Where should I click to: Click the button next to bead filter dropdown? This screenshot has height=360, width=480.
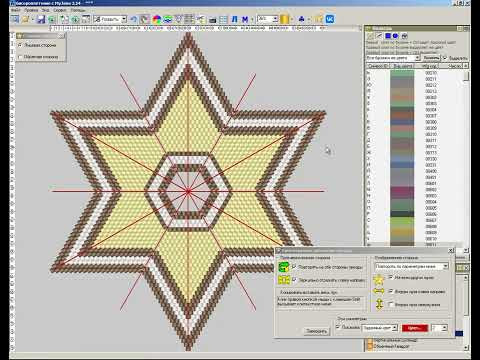tap(431, 58)
